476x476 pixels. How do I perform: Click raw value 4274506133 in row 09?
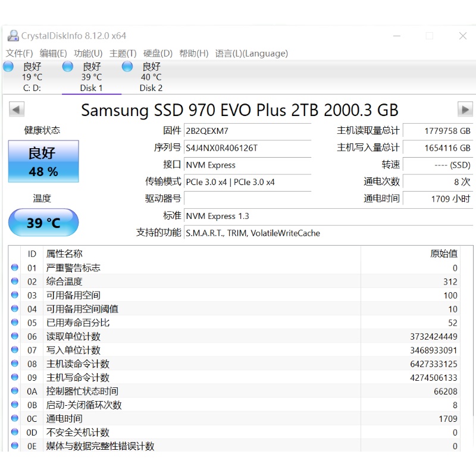point(434,377)
